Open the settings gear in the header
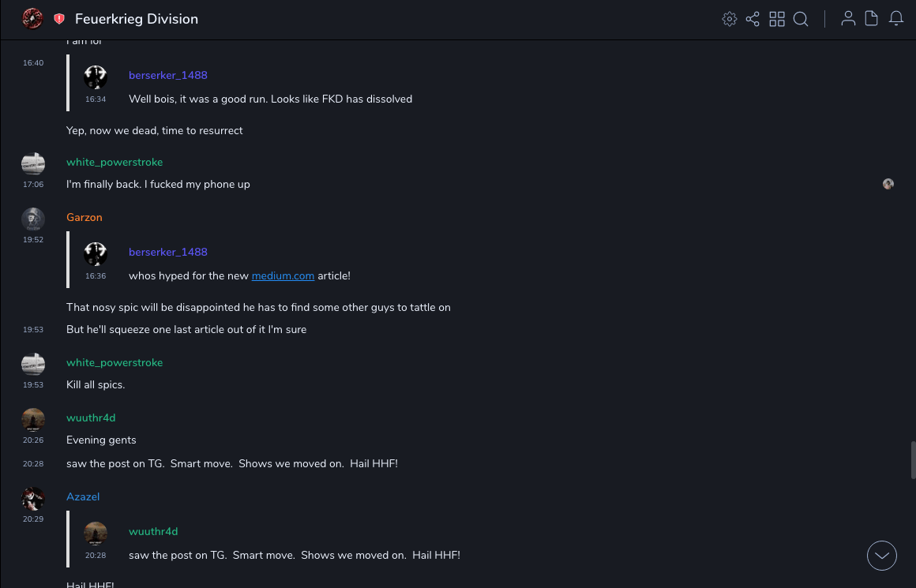The image size is (916, 588). 730,19
